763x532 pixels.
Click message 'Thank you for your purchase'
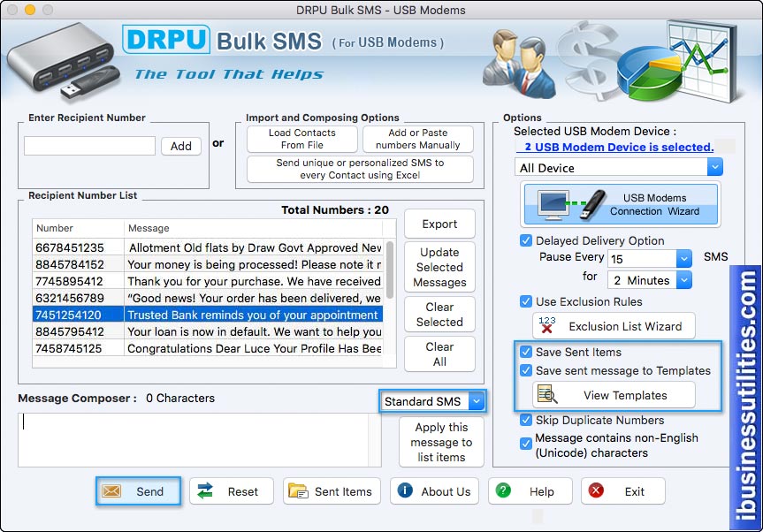click(254, 282)
